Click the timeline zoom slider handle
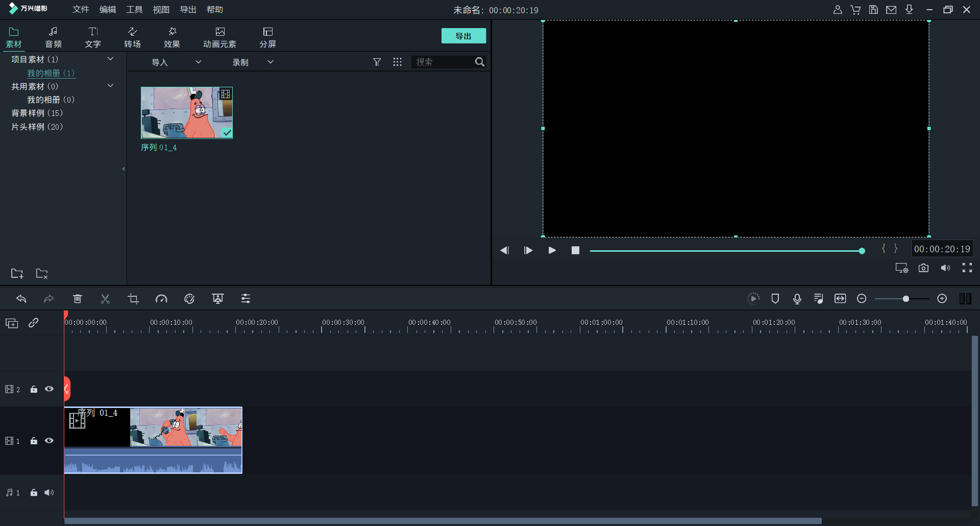Viewport: 980px width, 526px height. pyautogui.click(x=905, y=299)
